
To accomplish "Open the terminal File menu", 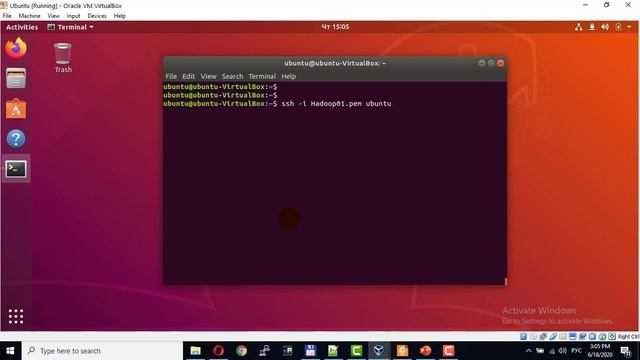I will (171, 76).
